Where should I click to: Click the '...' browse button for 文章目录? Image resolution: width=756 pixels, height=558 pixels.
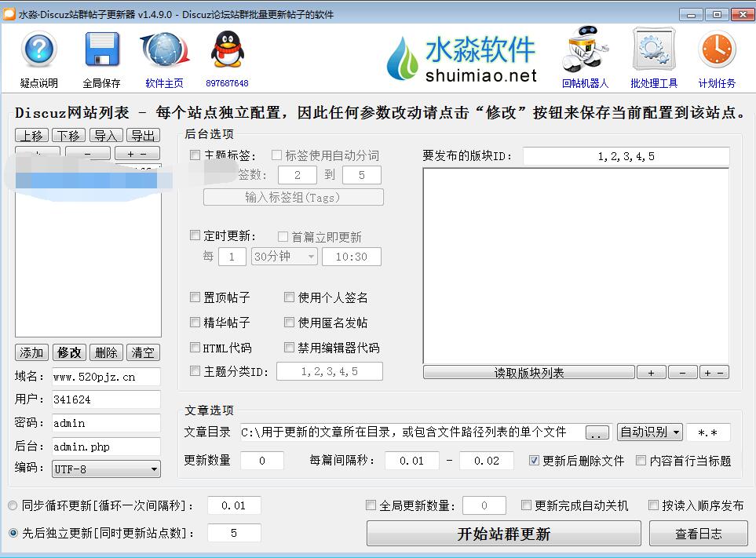click(597, 432)
